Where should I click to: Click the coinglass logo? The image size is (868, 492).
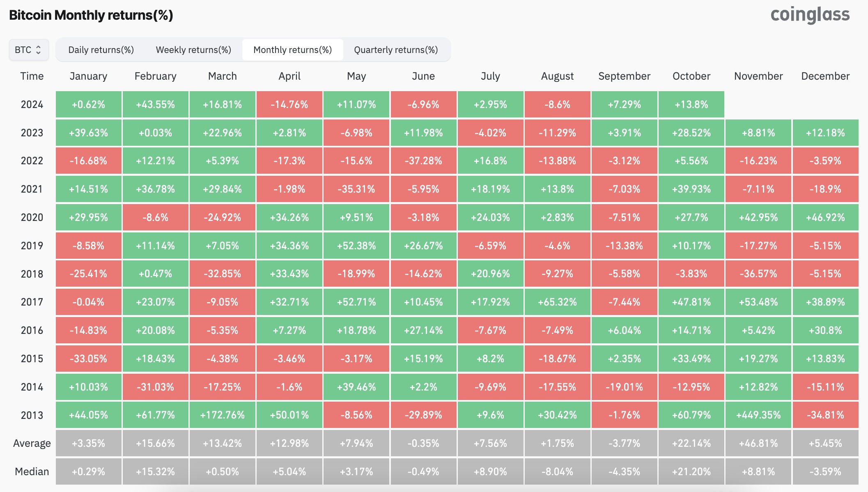point(810,15)
